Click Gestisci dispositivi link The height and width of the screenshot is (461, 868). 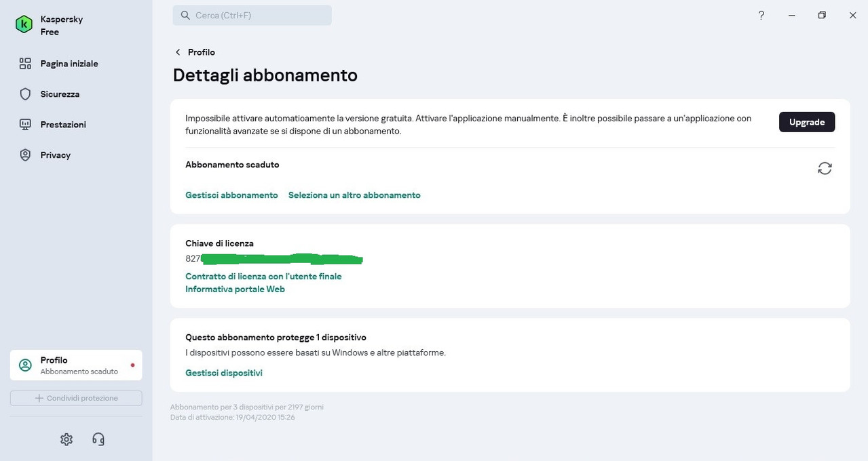click(224, 373)
